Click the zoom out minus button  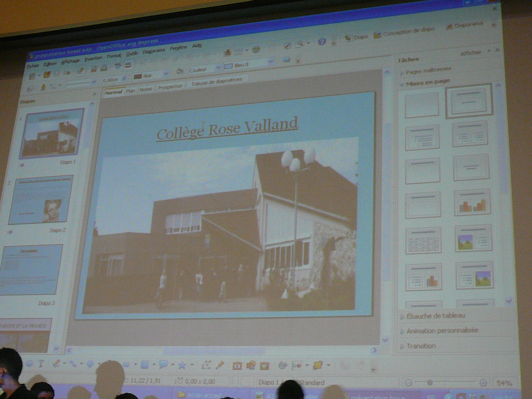[x=409, y=383]
